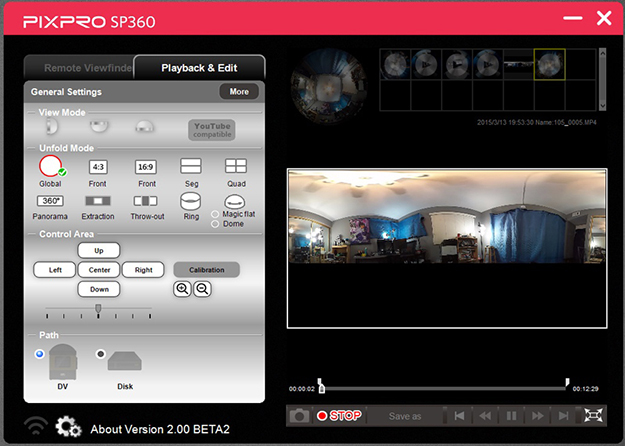Open settings via the gears icon
Image resolution: width=625 pixels, height=446 pixels.
click(68, 427)
